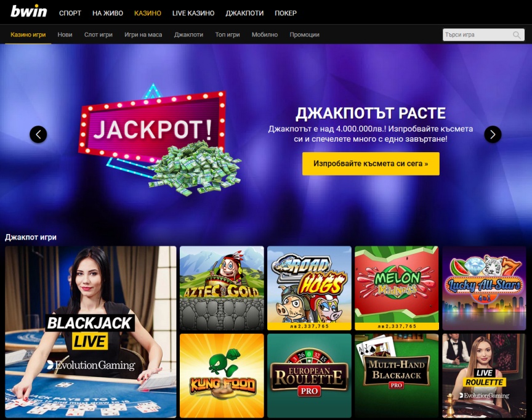The image size is (532, 420).
Task: Switch to LIVE КАЗИНО section
Action: pyautogui.click(x=193, y=13)
